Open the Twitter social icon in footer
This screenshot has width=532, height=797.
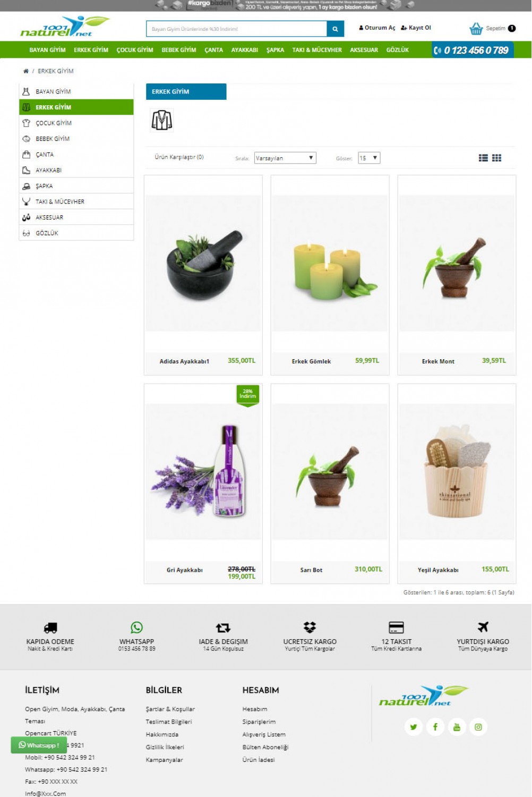413,727
